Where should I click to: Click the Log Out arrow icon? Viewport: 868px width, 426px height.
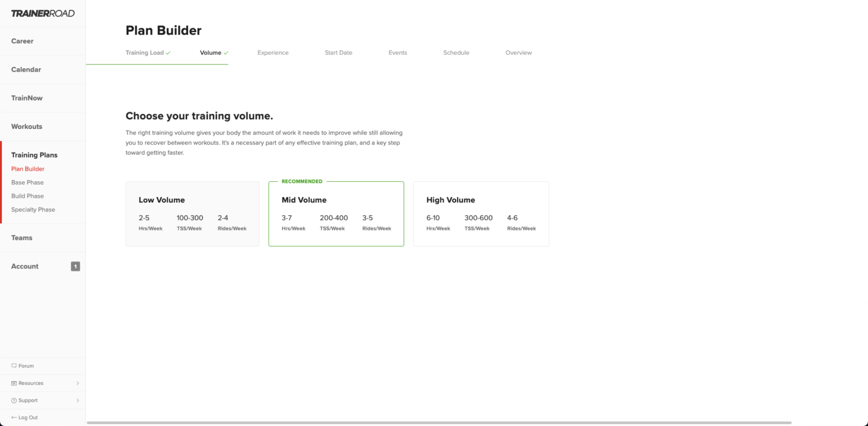tap(14, 417)
